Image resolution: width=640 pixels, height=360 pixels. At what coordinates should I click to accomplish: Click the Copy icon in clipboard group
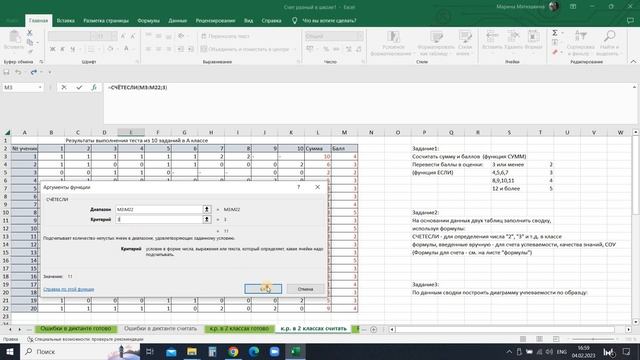(29, 42)
